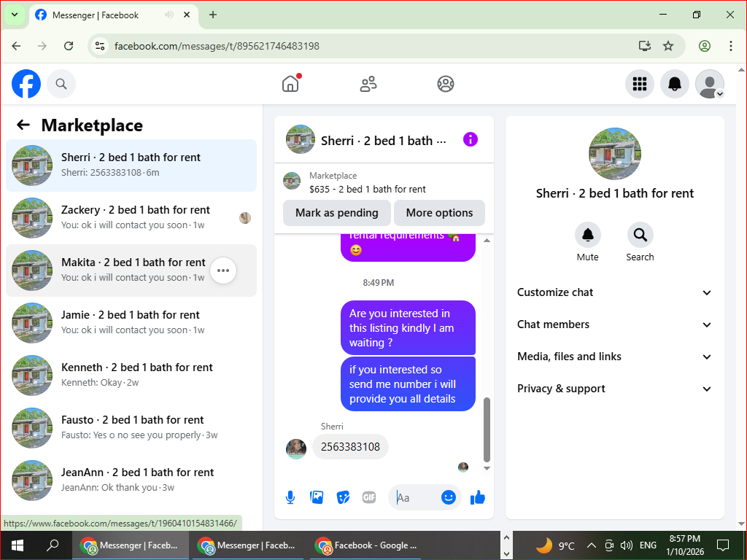Viewport: 747px width, 560px height.
Task: Click Sherri's avatar beside 2563383108 message
Action: coord(296,449)
